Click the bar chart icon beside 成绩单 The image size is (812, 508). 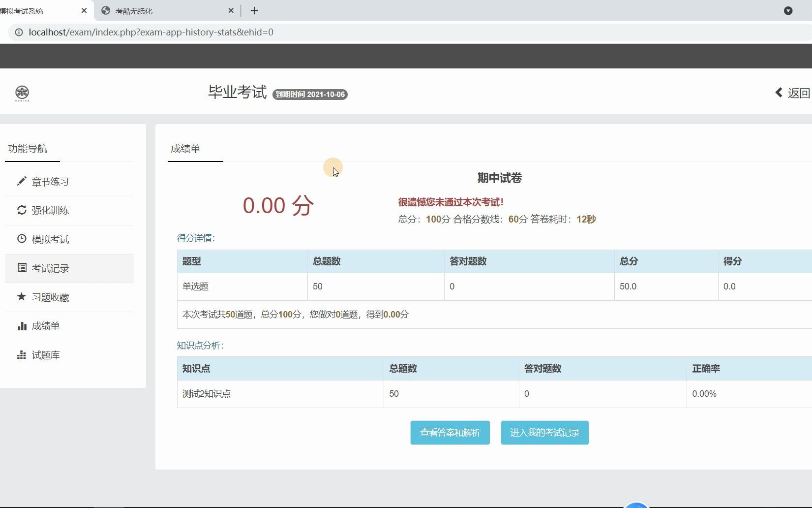pyautogui.click(x=22, y=326)
